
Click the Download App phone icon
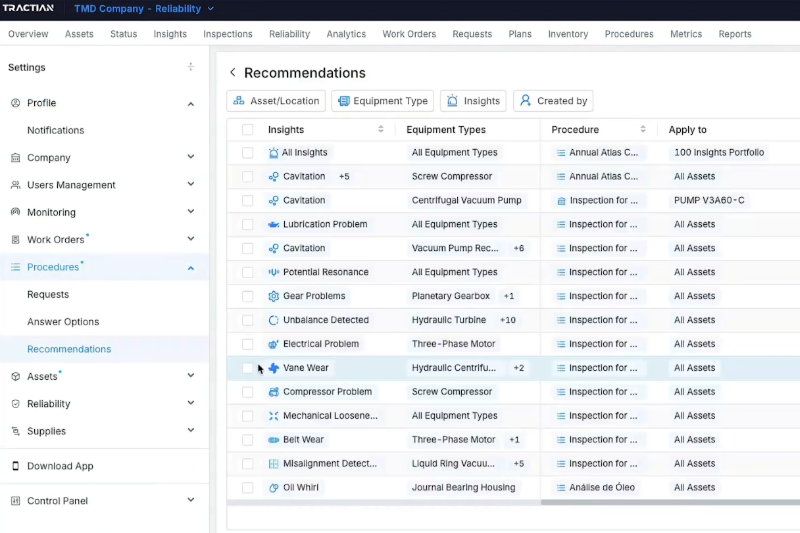[16, 466]
